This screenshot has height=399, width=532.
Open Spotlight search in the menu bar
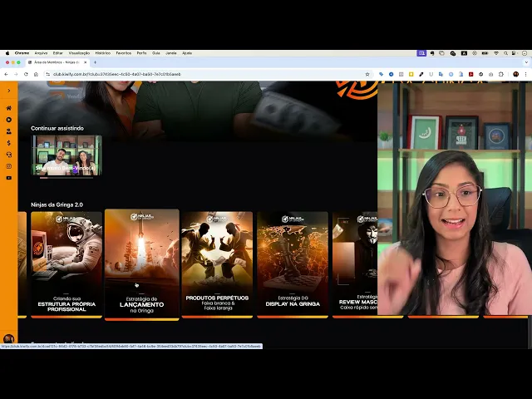505,53
